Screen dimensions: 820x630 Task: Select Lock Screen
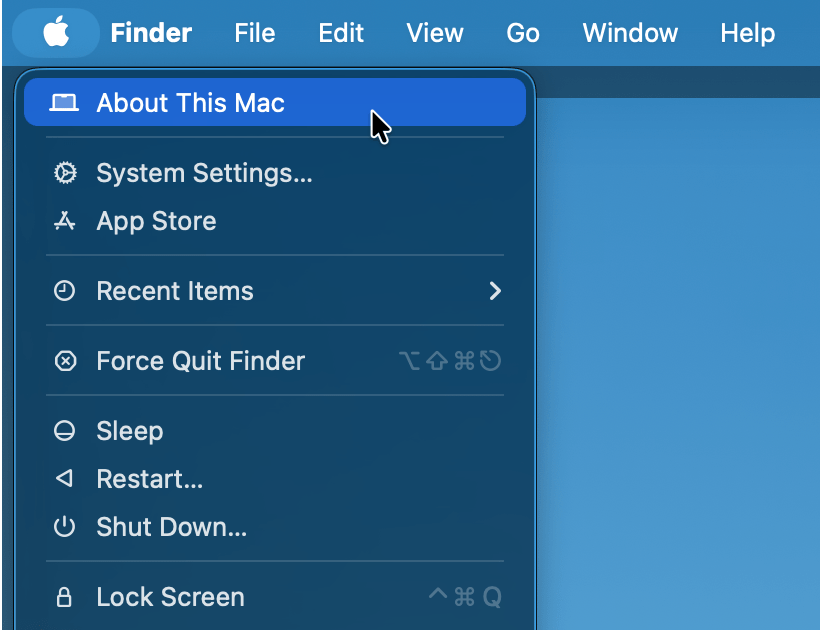coord(275,597)
